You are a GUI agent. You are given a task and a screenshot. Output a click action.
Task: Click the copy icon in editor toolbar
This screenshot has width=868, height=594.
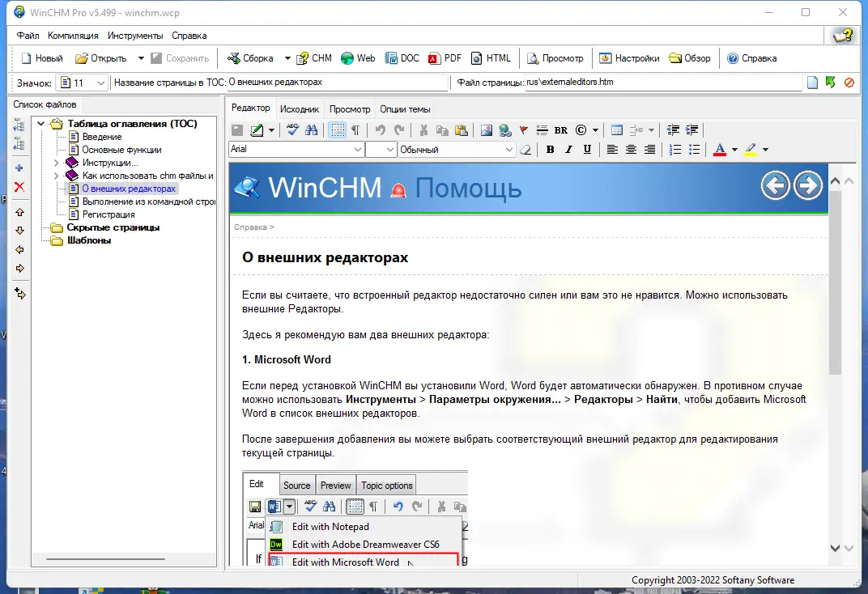pyautogui.click(x=442, y=130)
